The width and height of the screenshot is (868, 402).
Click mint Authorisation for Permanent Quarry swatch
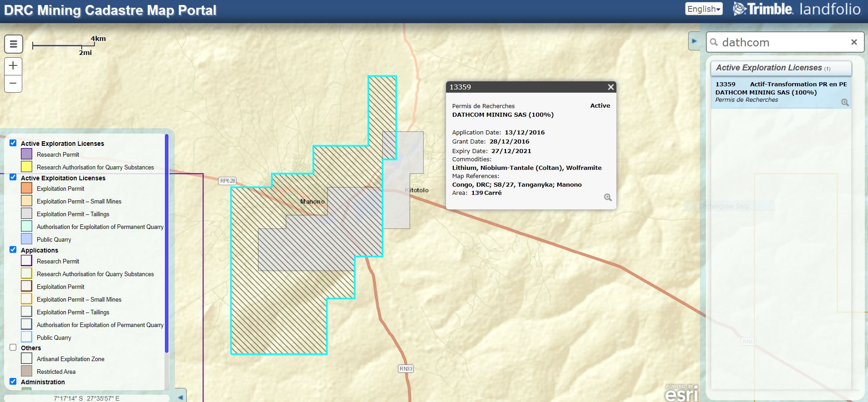(27, 226)
